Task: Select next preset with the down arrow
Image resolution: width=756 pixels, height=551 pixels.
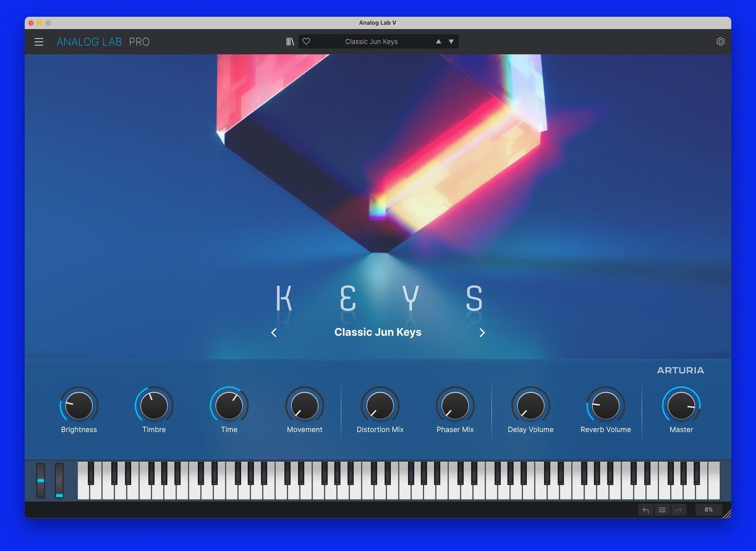Action: pyautogui.click(x=450, y=41)
